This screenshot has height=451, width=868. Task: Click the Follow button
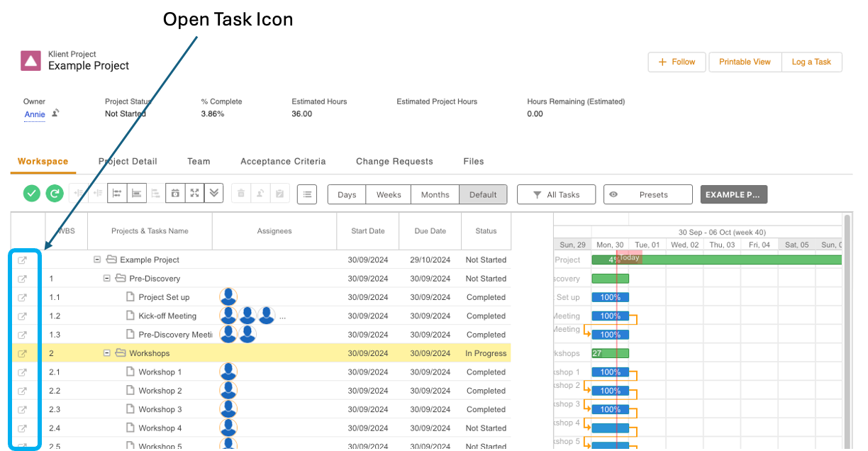pos(677,62)
